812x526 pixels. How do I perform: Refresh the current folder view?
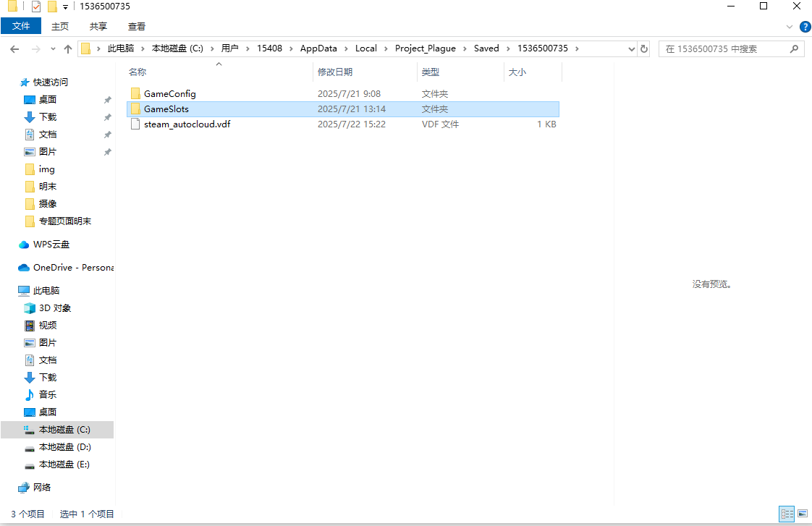[643, 48]
